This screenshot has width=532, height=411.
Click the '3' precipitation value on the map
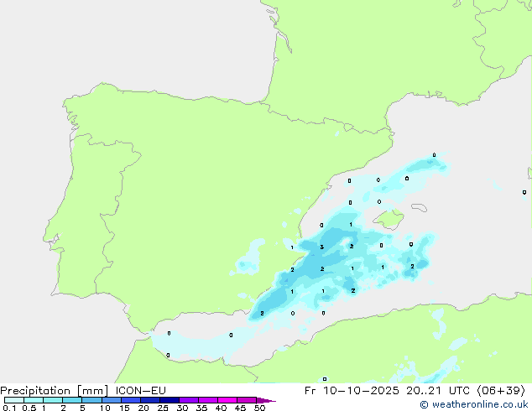321,247
